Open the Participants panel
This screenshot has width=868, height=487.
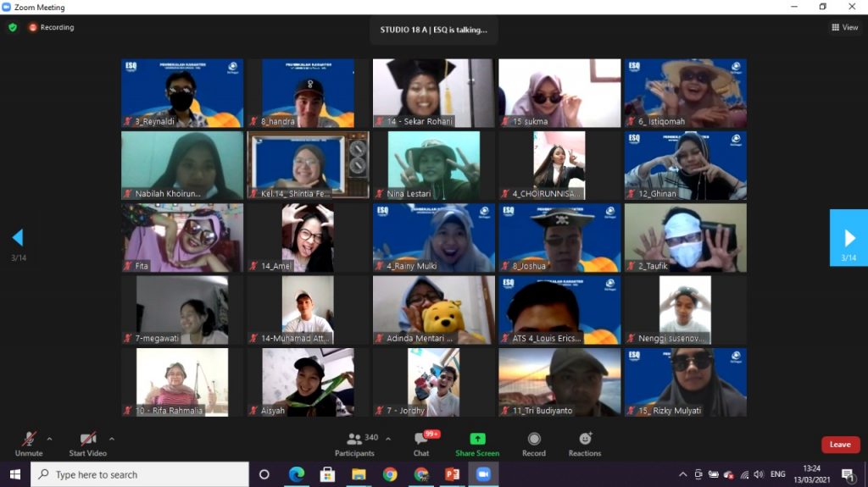tap(356, 440)
